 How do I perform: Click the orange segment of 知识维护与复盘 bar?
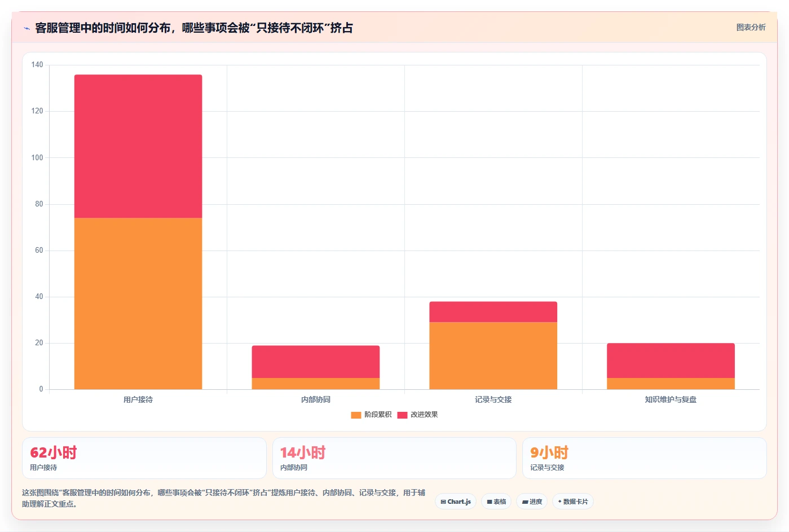click(x=671, y=384)
